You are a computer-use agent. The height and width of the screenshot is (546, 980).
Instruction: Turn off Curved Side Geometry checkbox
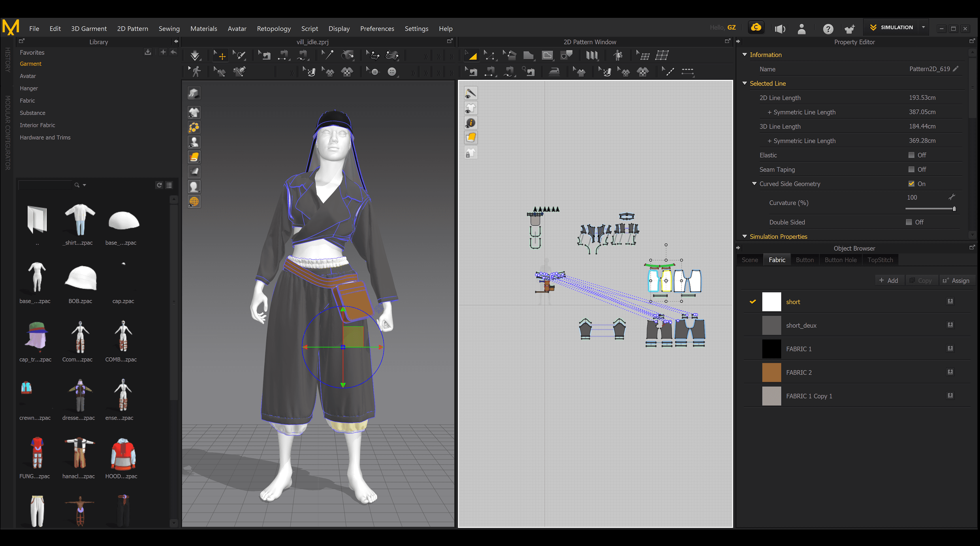click(x=911, y=184)
